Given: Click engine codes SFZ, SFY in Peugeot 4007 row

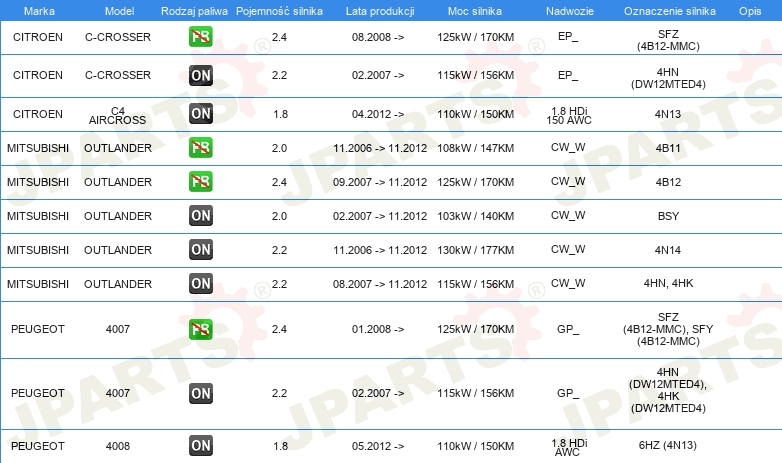Looking at the screenshot, I should (668, 329).
